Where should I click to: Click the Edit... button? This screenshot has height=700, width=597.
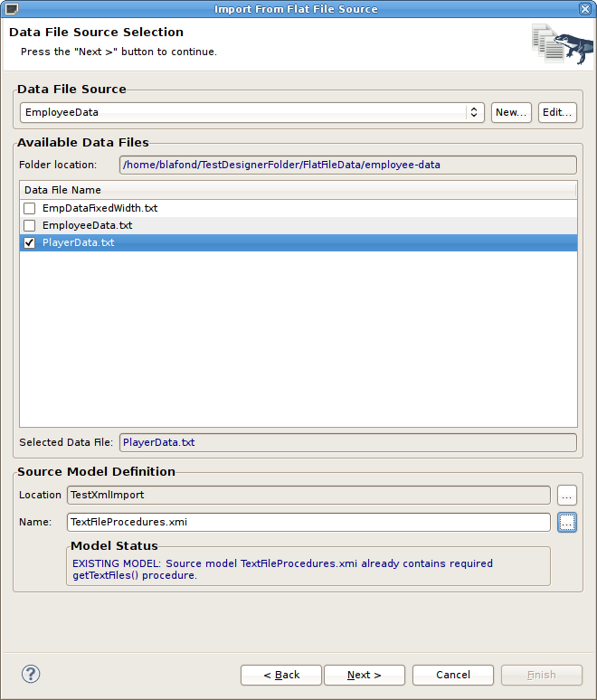(x=557, y=112)
